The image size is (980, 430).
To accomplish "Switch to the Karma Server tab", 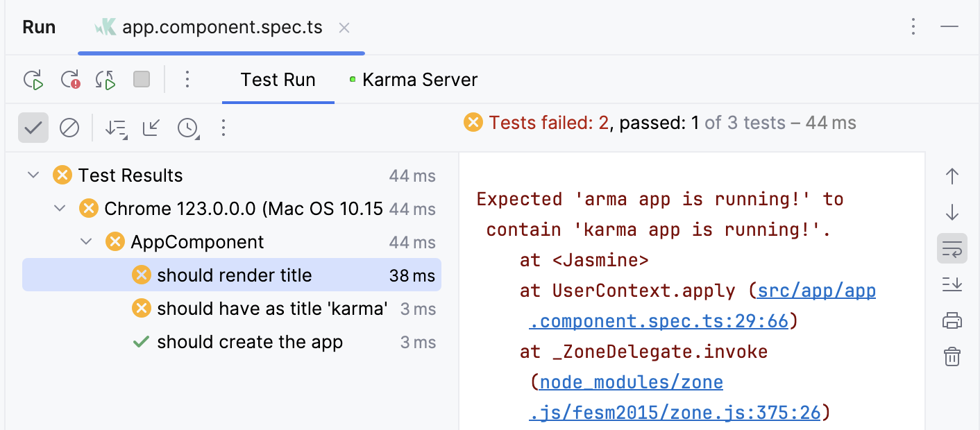I will (419, 79).
